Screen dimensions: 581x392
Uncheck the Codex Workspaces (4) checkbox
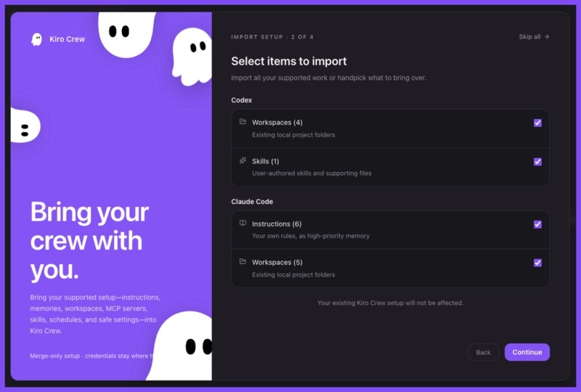pyautogui.click(x=537, y=123)
